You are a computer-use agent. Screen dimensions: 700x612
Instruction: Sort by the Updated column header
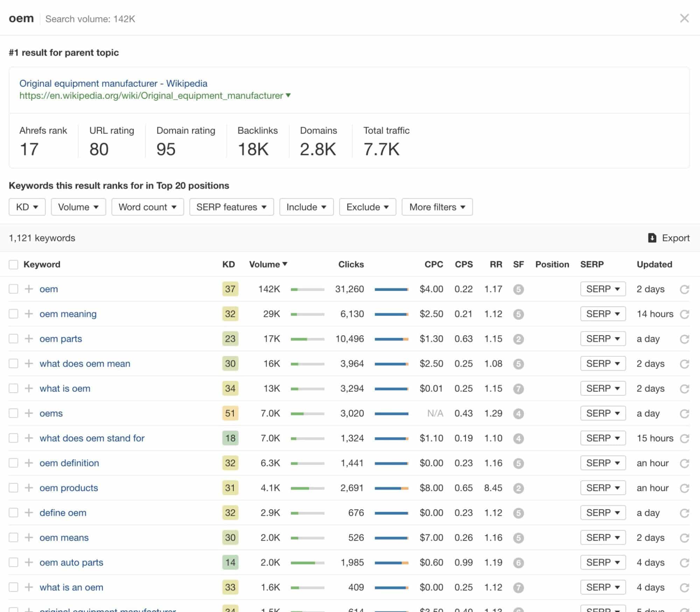coord(654,264)
